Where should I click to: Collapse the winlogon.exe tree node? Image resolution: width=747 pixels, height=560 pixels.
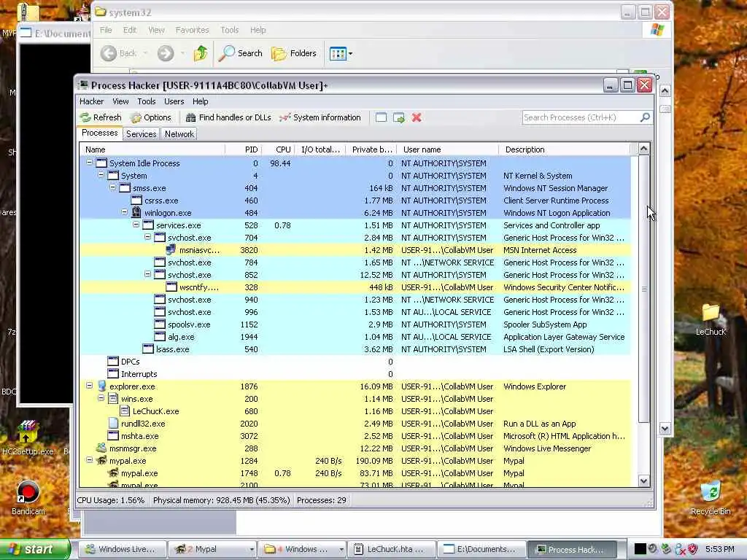point(124,212)
